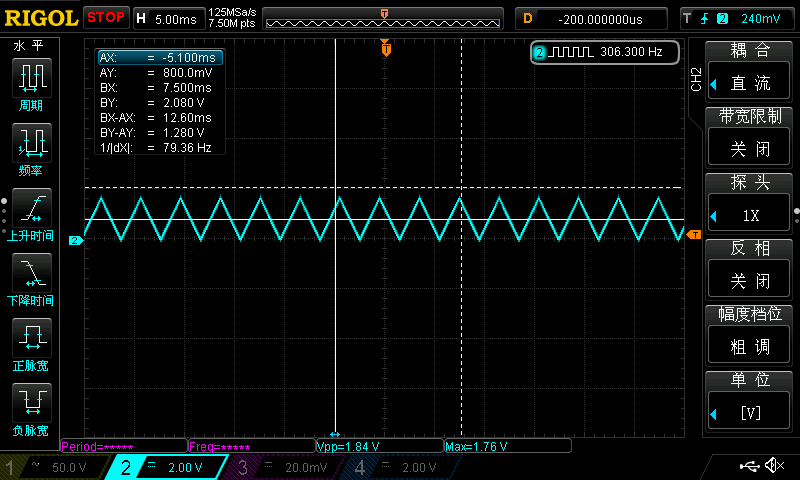This screenshot has height=480, width=800.
Task: Click the trigger rising edge icon
Action: tap(705, 19)
